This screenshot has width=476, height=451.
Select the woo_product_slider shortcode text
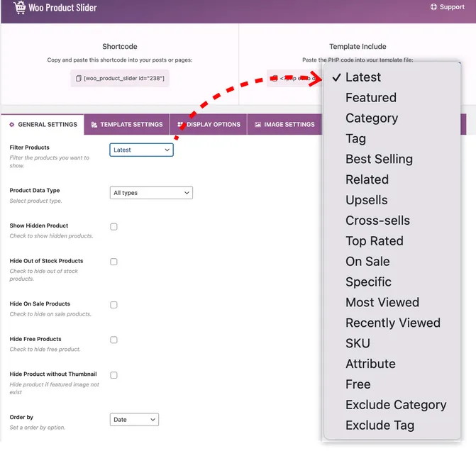pyautogui.click(x=124, y=78)
